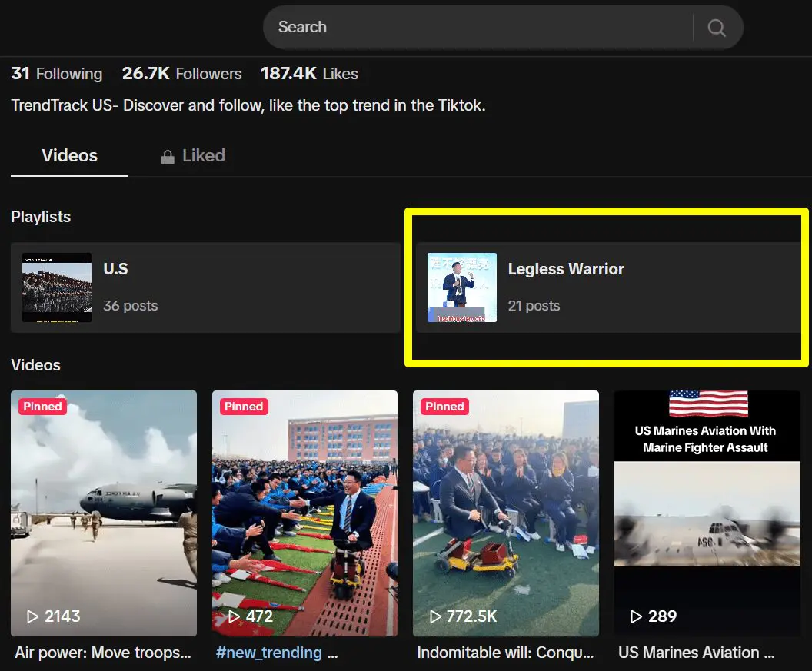
Task: View the 31 Following list
Action: pyautogui.click(x=57, y=74)
